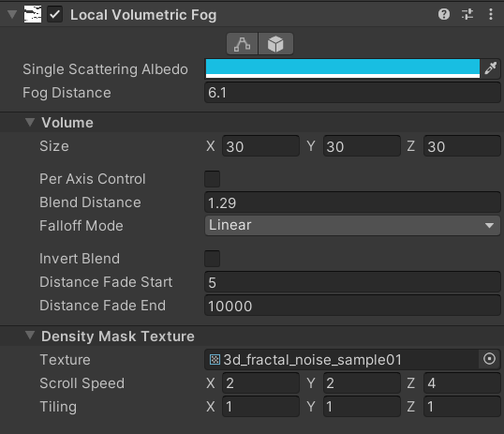504x434 pixels.
Task: Activate the edit volume shape handles tool
Action: pyautogui.click(x=243, y=44)
